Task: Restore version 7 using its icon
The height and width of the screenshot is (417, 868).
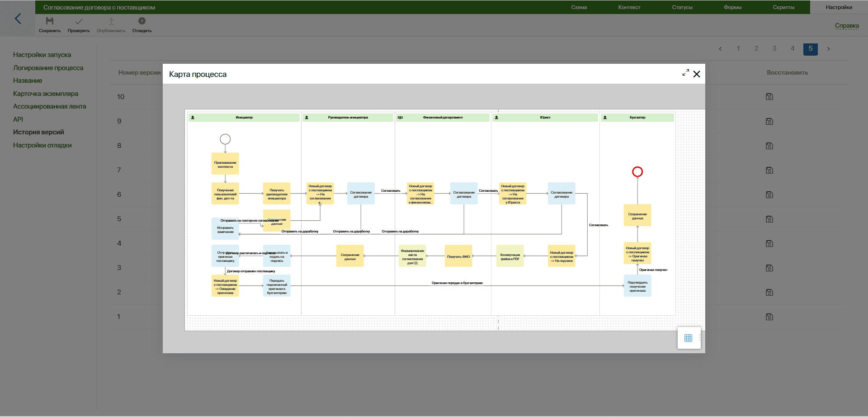Action: pos(769,171)
